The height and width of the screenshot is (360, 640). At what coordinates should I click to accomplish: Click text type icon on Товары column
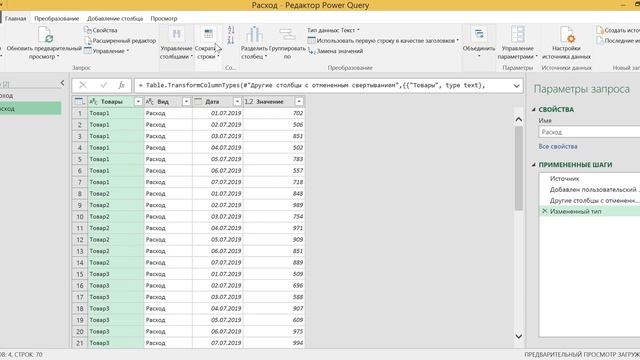[93, 102]
